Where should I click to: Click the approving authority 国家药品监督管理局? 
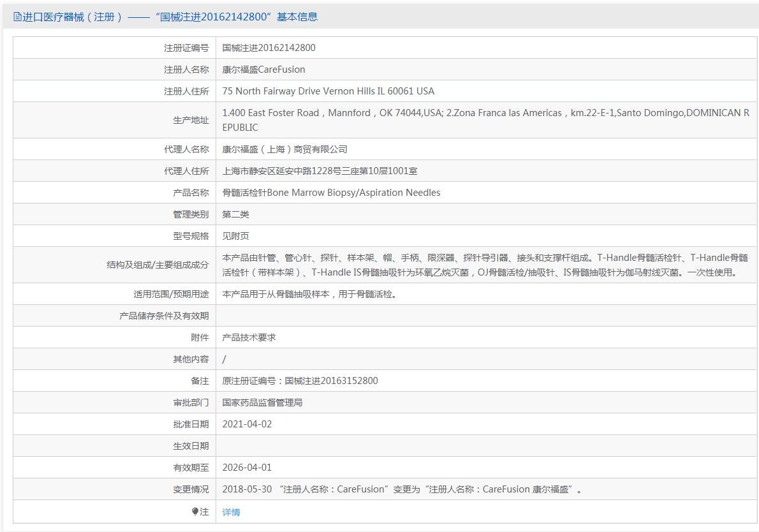coord(262,403)
